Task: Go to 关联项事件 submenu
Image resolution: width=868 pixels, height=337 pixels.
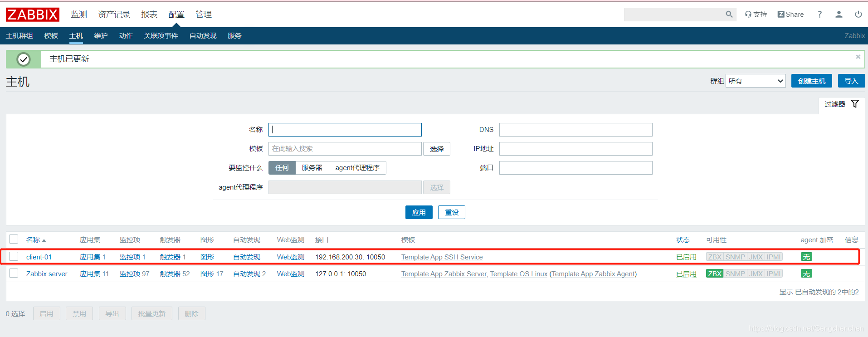Action: pos(161,36)
